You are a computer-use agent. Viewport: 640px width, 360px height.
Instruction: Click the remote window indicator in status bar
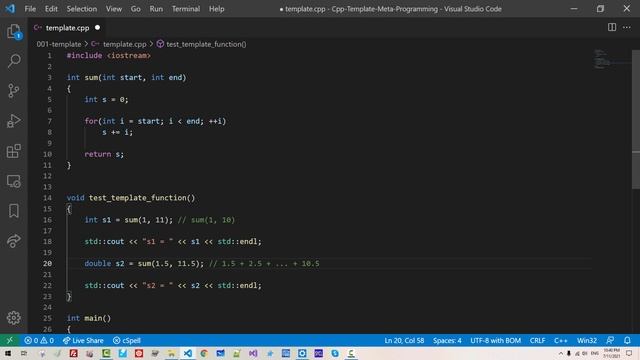pyautogui.click(x=9, y=340)
